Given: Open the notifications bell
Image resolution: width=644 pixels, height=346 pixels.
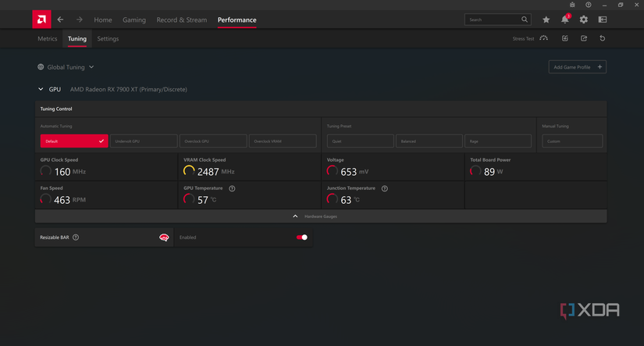Looking at the screenshot, I should click(564, 20).
